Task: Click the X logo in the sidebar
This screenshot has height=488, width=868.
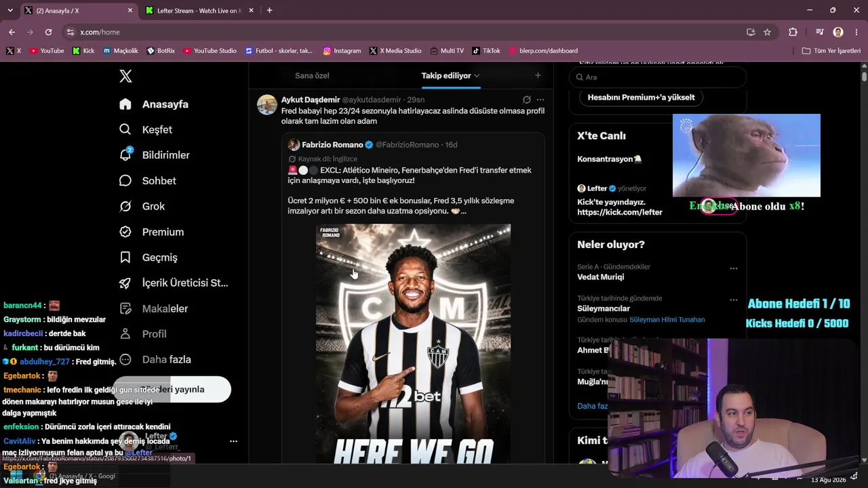Action: tap(125, 76)
